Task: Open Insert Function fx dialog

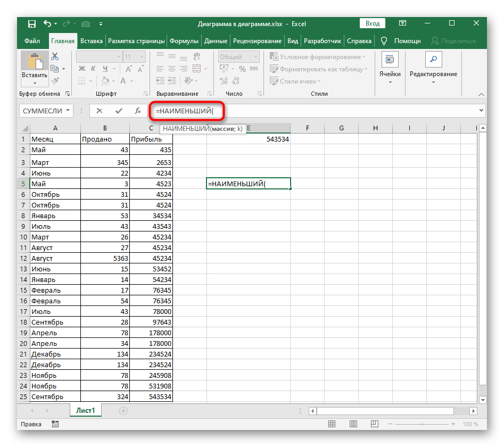Action: point(137,111)
